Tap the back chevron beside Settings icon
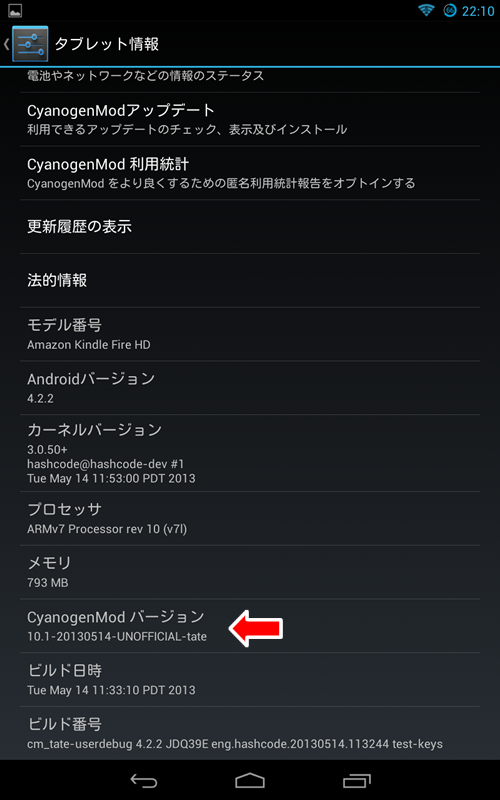The height and width of the screenshot is (800, 500). tap(7, 44)
